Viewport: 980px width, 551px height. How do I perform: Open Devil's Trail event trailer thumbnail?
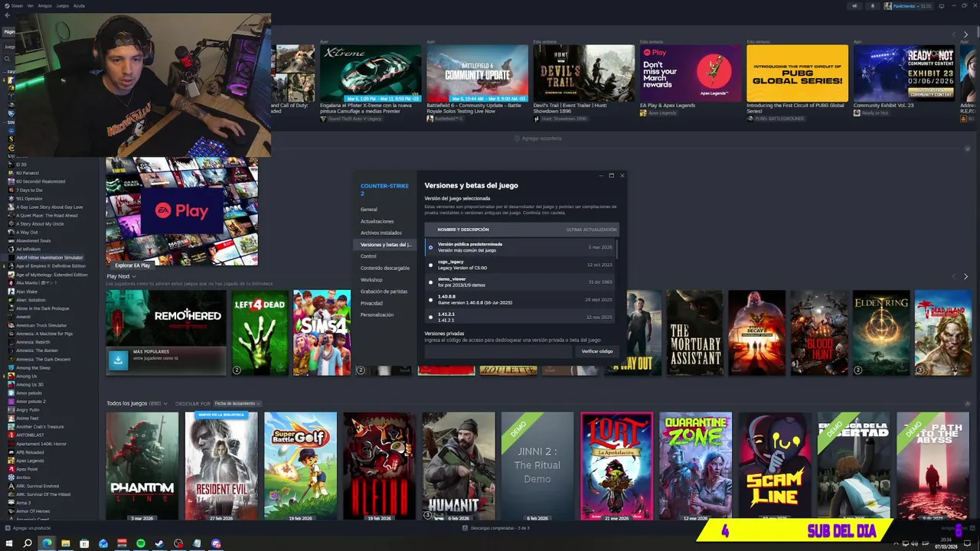tap(583, 73)
